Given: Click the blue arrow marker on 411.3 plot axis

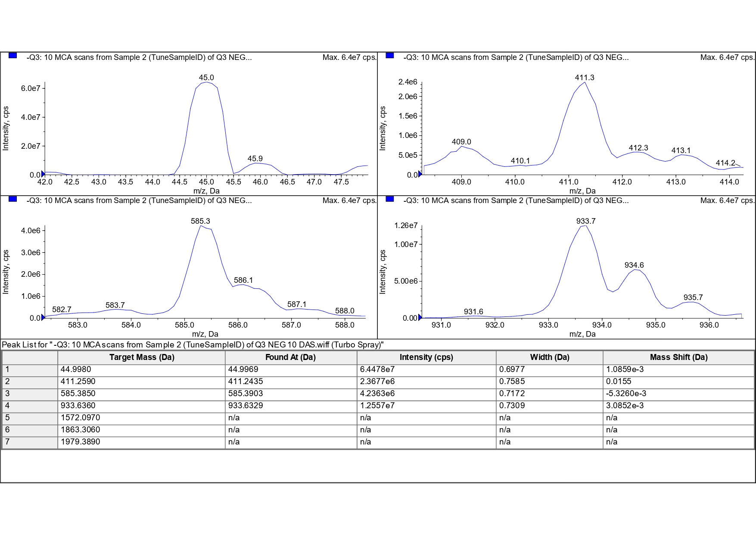Looking at the screenshot, I should 420,175.
